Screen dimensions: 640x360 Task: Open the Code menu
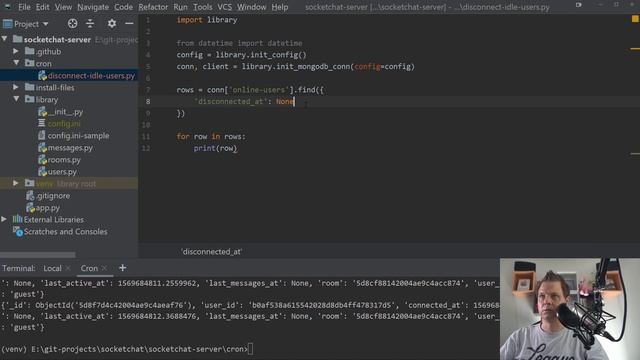[123, 7]
